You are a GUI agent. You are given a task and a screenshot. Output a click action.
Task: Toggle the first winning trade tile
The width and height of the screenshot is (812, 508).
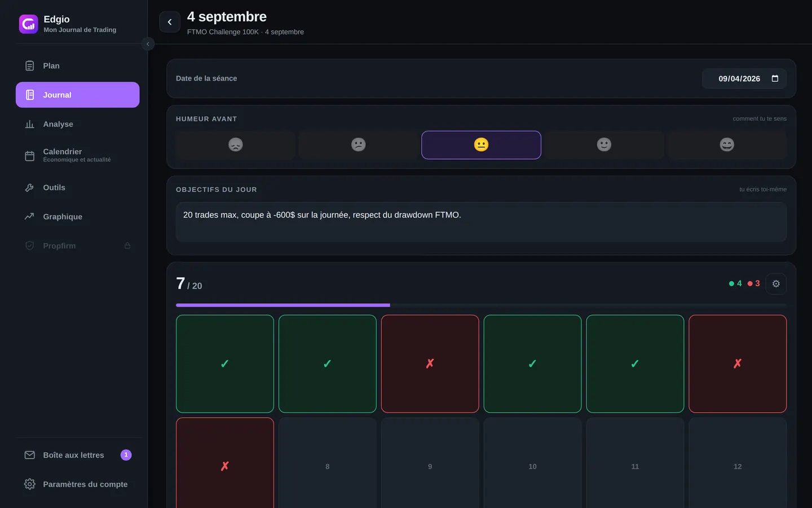(225, 364)
